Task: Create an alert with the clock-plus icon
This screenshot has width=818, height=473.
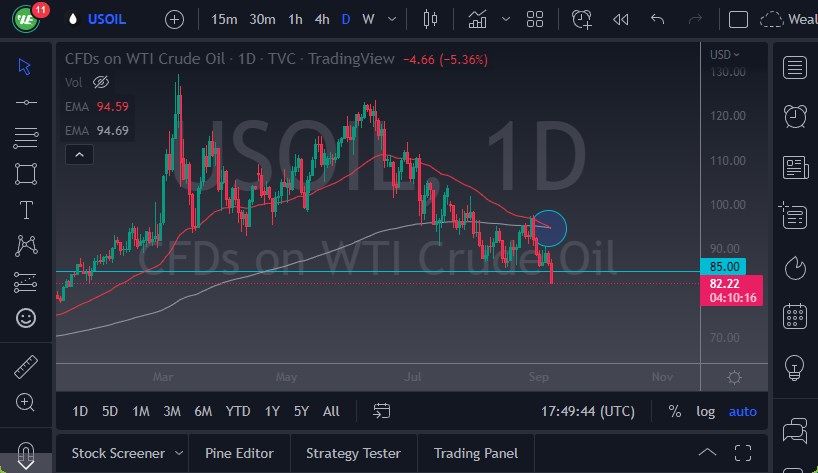Action: coord(582,19)
